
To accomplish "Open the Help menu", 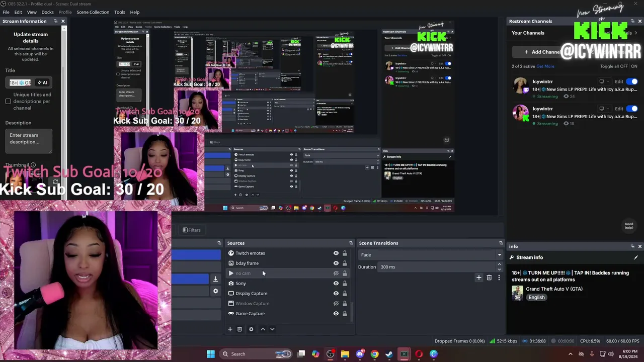I will point(135,12).
